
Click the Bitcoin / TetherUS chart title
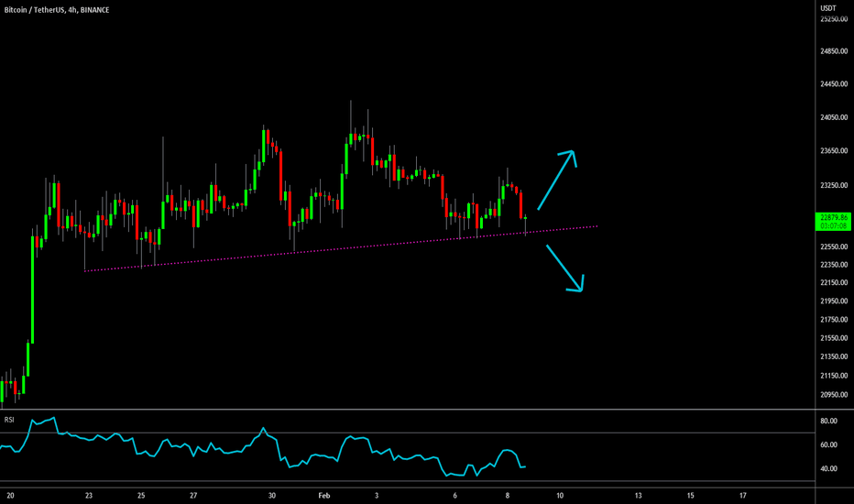pos(57,10)
